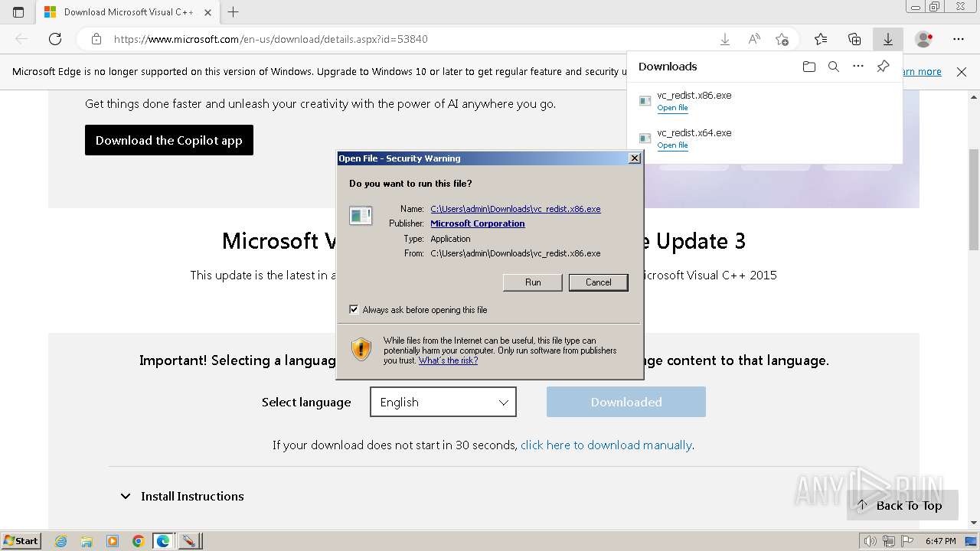This screenshot has height=551, width=980.
Task: Open the What's the risk? link
Action: 448,360
